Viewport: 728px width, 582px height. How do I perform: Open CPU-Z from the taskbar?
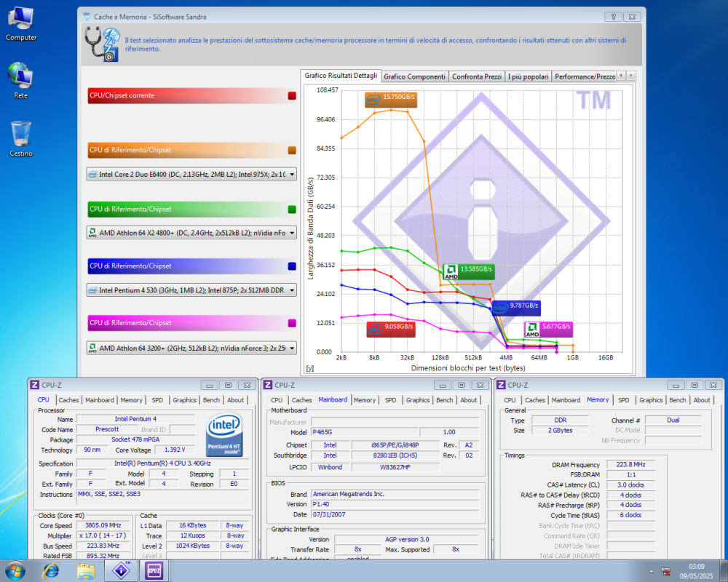tap(154, 572)
